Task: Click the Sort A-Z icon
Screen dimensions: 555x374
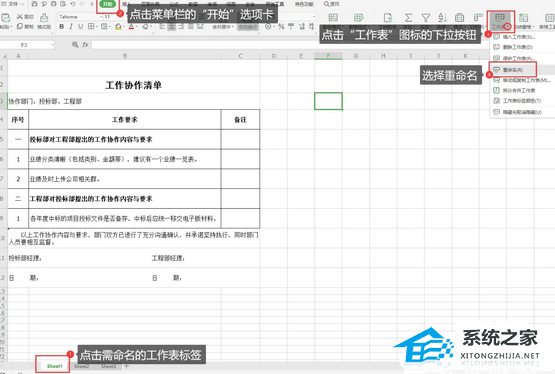Action: 442,17
